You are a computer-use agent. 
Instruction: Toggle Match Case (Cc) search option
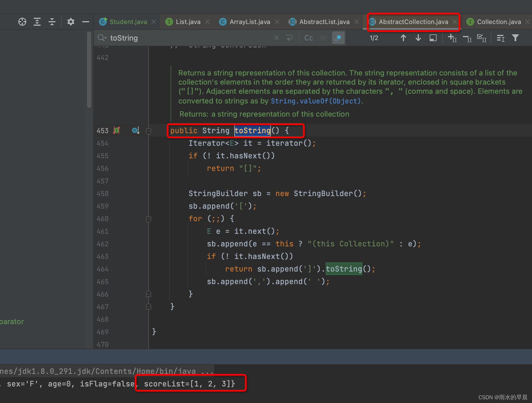click(309, 38)
